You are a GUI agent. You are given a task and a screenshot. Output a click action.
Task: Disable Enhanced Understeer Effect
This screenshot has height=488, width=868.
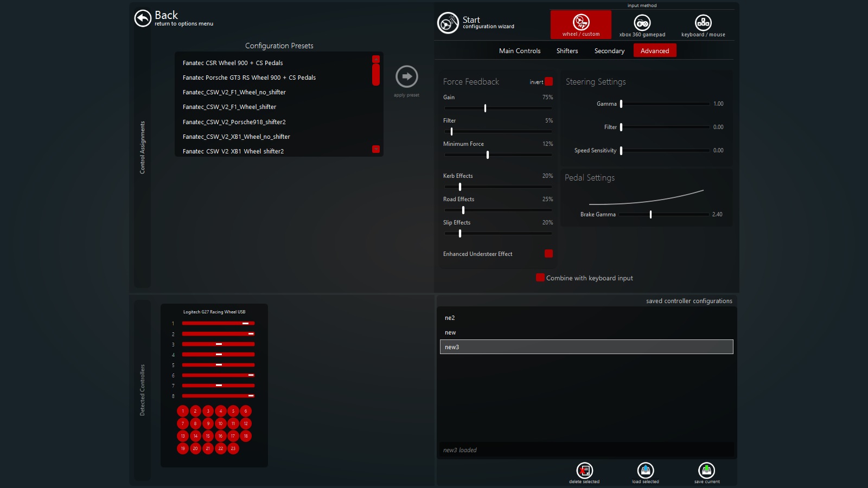[548, 254]
